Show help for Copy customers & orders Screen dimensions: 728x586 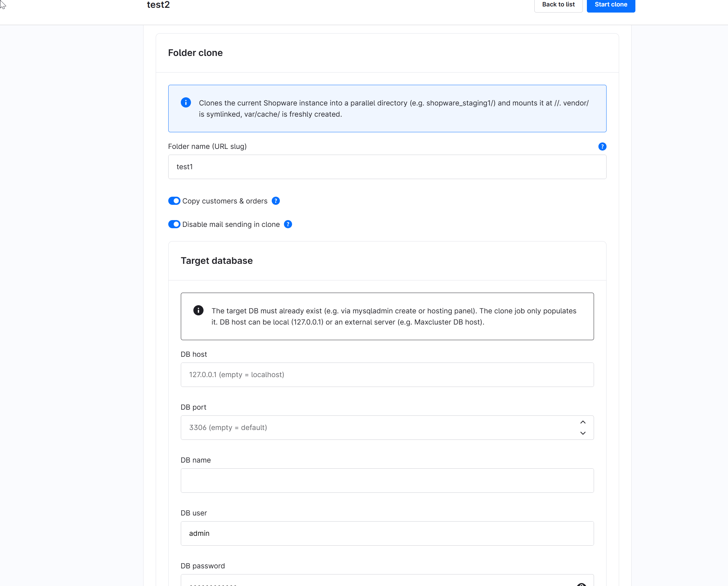click(276, 201)
